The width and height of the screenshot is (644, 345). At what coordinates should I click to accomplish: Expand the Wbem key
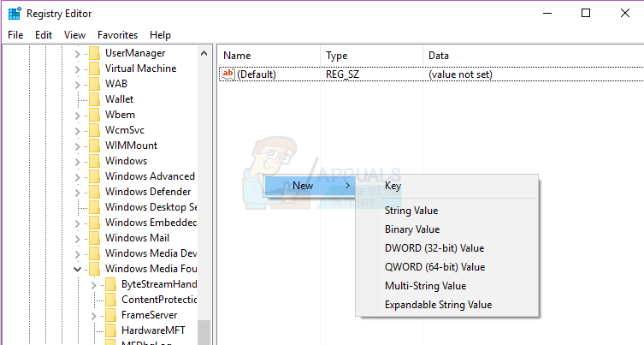[x=77, y=116]
